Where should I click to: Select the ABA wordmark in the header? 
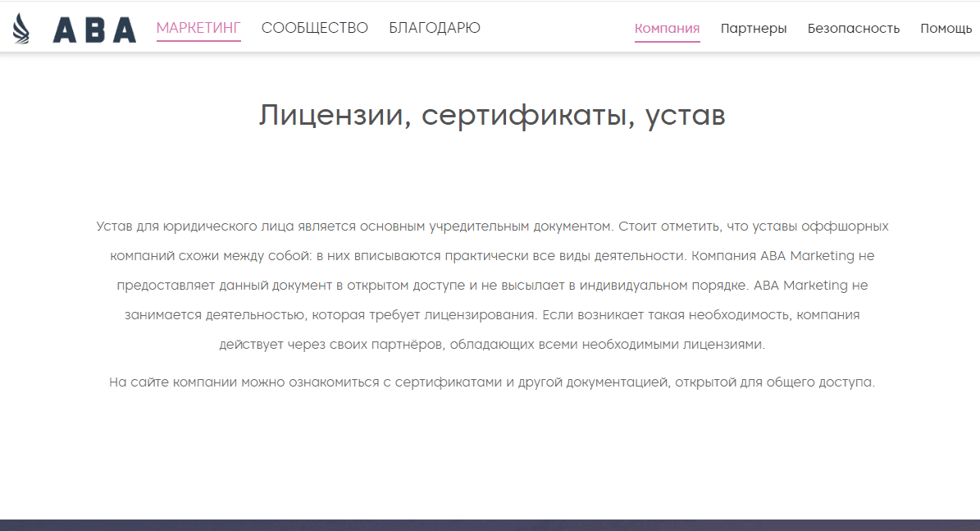point(93,27)
